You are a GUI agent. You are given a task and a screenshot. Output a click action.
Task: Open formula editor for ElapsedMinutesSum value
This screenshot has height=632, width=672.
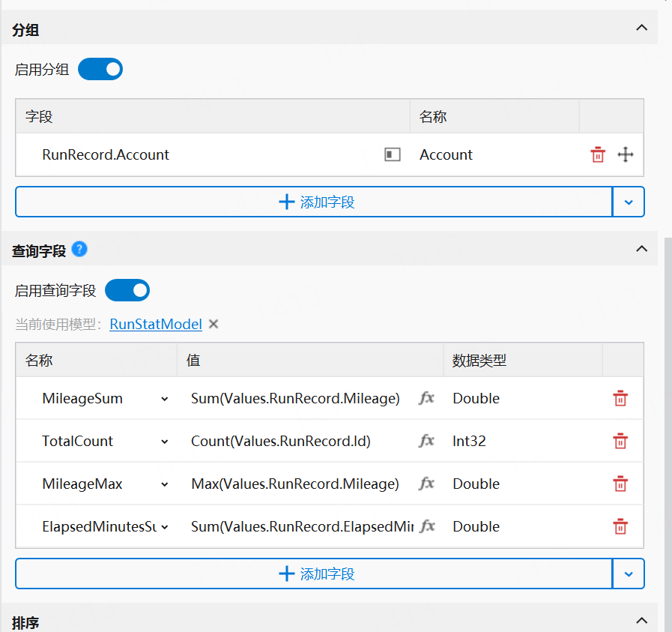tap(427, 526)
